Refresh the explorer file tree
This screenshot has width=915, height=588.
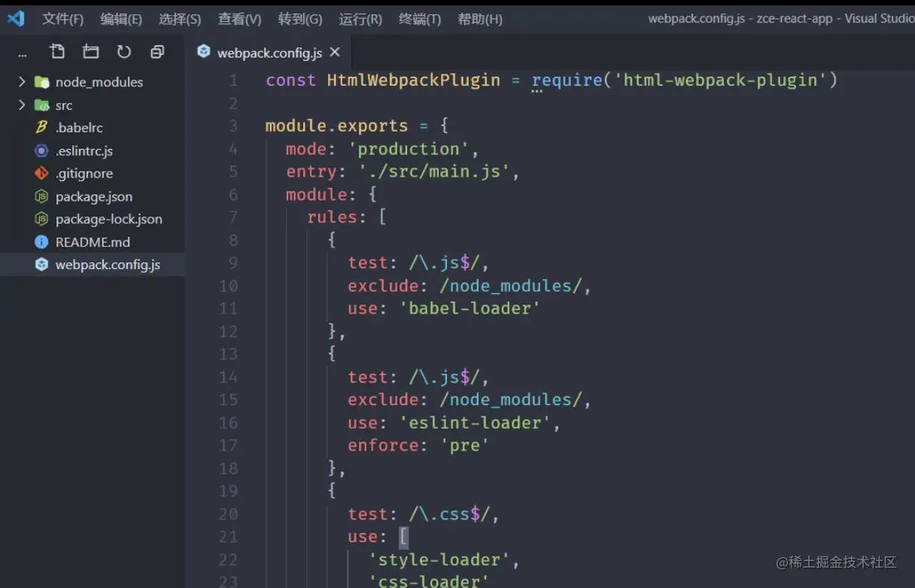124,51
